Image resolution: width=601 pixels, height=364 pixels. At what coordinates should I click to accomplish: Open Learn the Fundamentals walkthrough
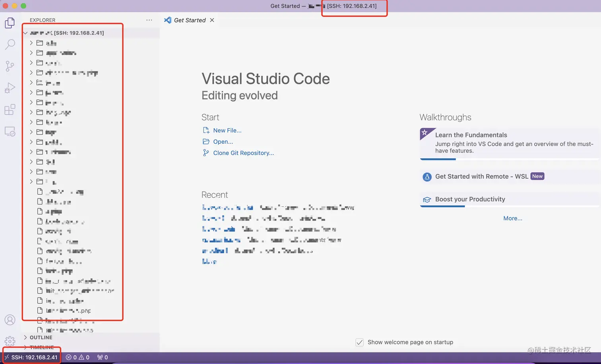pos(509,144)
